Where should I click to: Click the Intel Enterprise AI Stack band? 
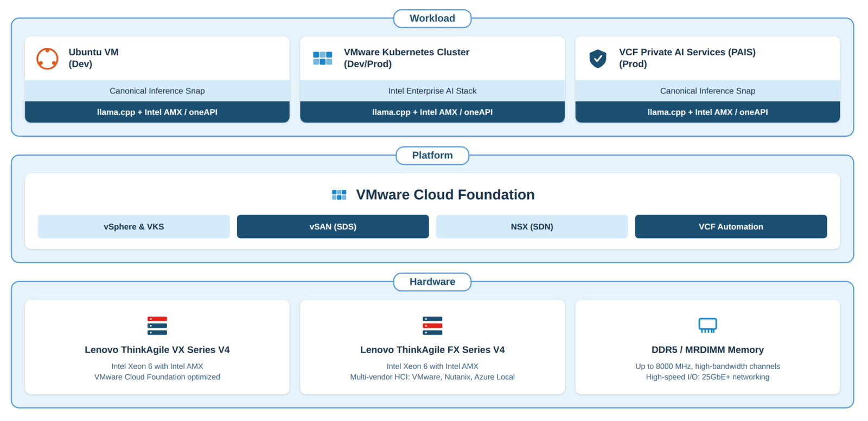click(x=432, y=91)
